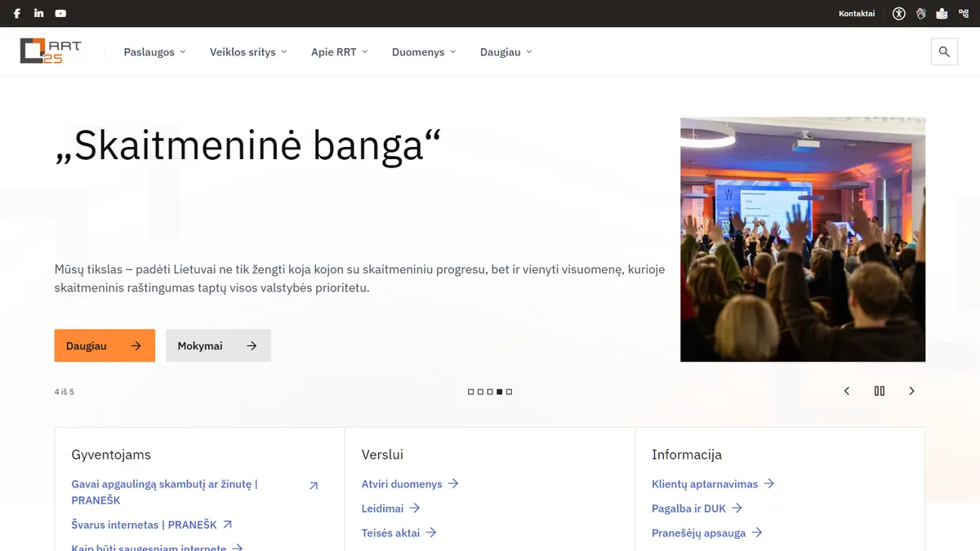Image resolution: width=980 pixels, height=551 pixels.
Task: Open the accessibility options icon
Action: 899,13
